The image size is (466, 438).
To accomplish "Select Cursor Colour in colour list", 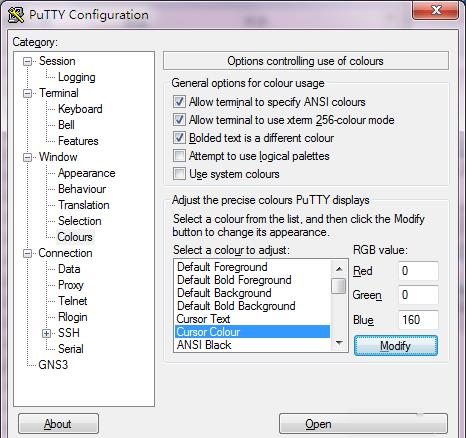I will (252, 332).
